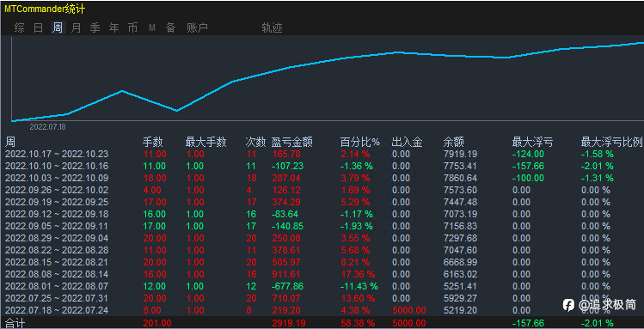
Task: Click the 百分比% column header
Action: pyautogui.click(x=360, y=143)
